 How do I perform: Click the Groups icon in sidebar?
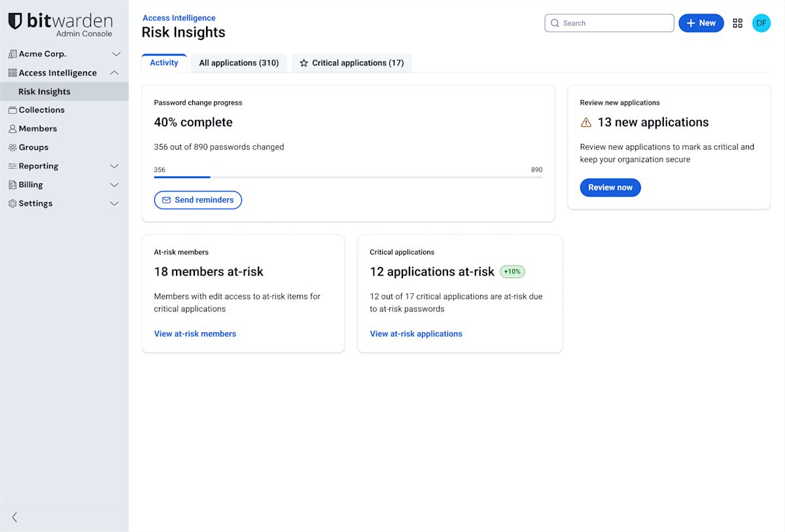point(12,147)
